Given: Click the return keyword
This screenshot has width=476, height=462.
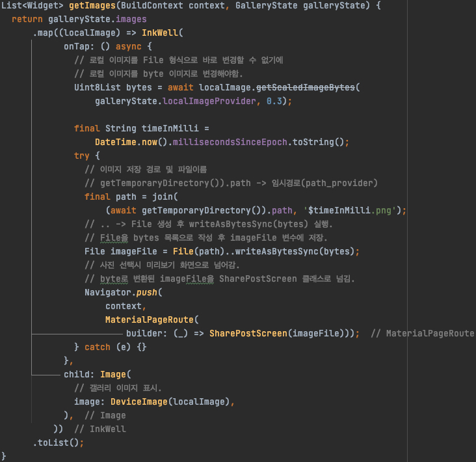Looking at the screenshot, I should pos(27,19).
